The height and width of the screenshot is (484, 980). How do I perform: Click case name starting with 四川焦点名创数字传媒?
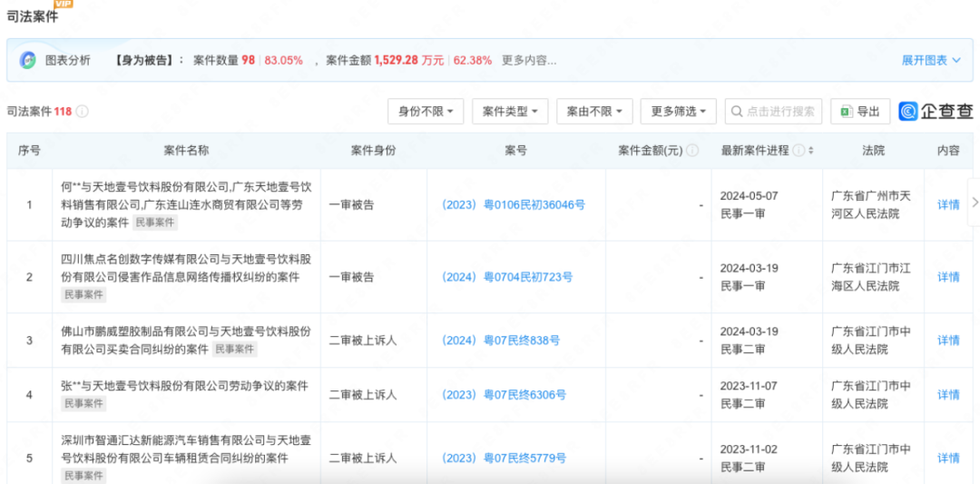(x=186, y=268)
